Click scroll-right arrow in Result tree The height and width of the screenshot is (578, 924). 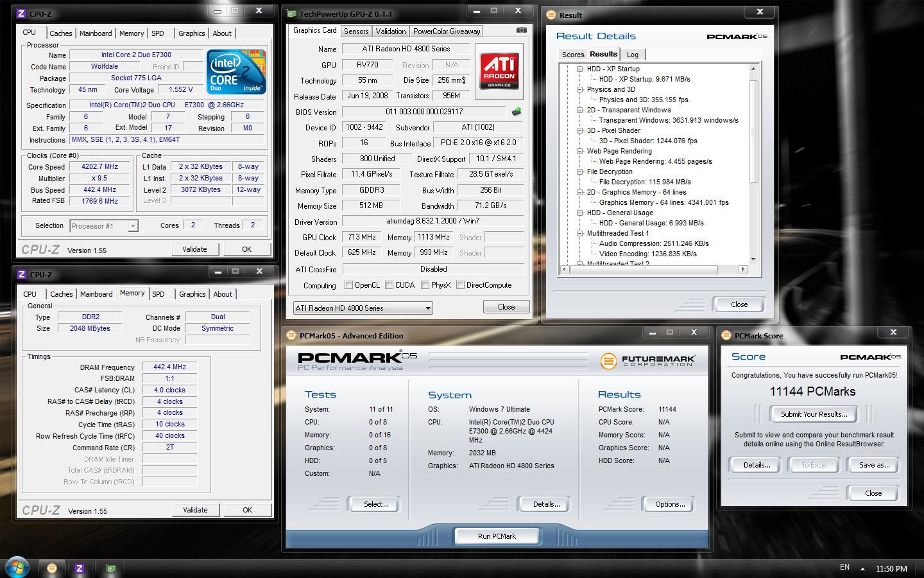(x=743, y=270)
